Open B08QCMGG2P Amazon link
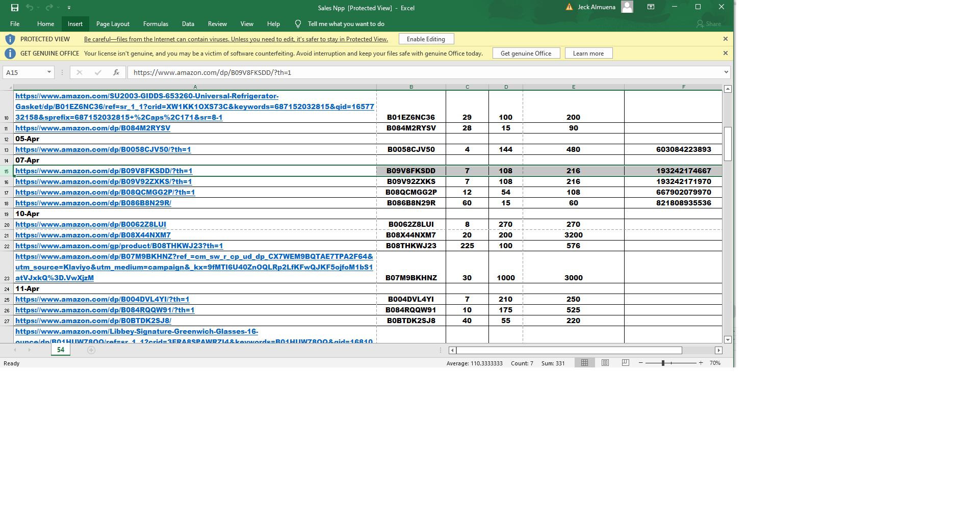The image size is (980, 531). pos(105,193)
